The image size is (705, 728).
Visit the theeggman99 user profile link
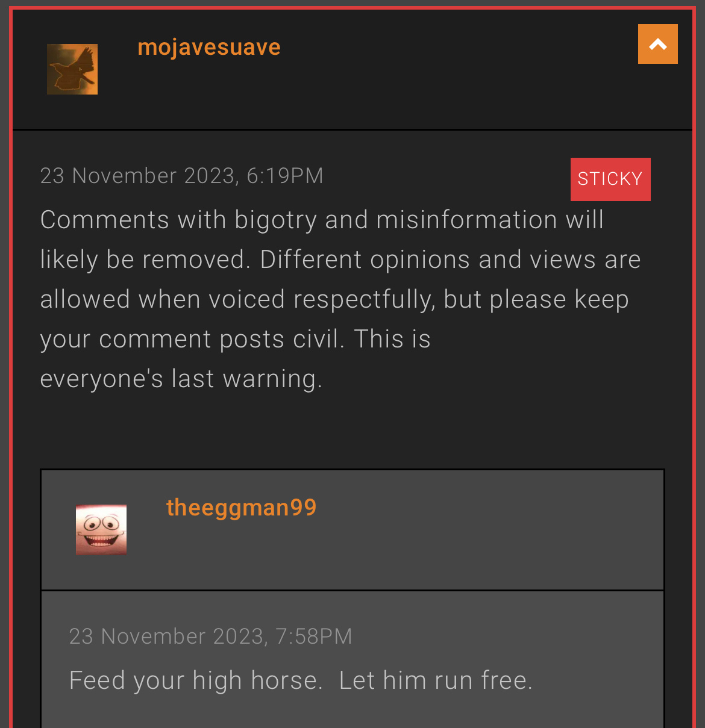[241, 507]
